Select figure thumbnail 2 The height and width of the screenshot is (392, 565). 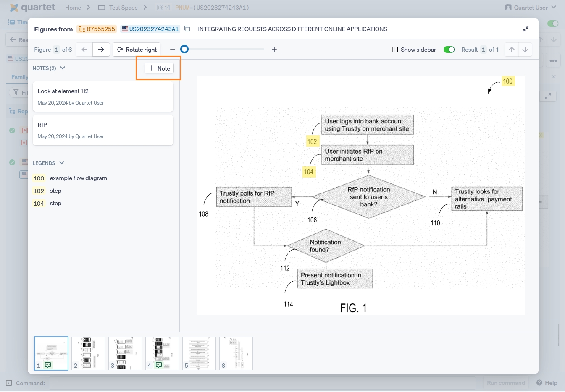pos(88,353)
